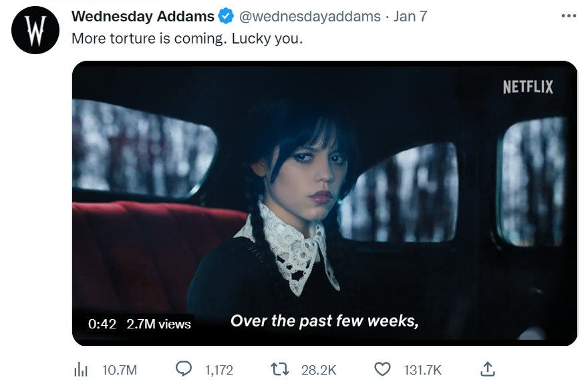Screen dimensions: 588x384
Task: Click the share upload icon
Action: [x=488, y=369]
